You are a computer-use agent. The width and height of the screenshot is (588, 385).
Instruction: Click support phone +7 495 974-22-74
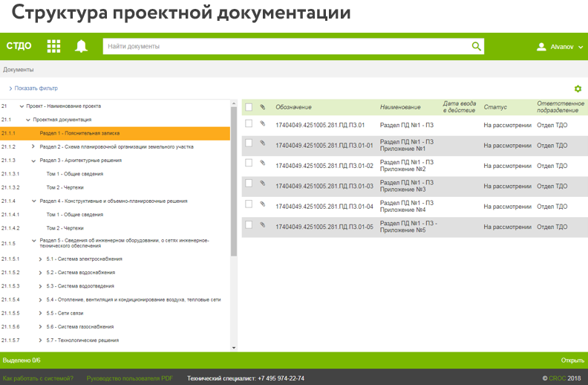(281, 378)
